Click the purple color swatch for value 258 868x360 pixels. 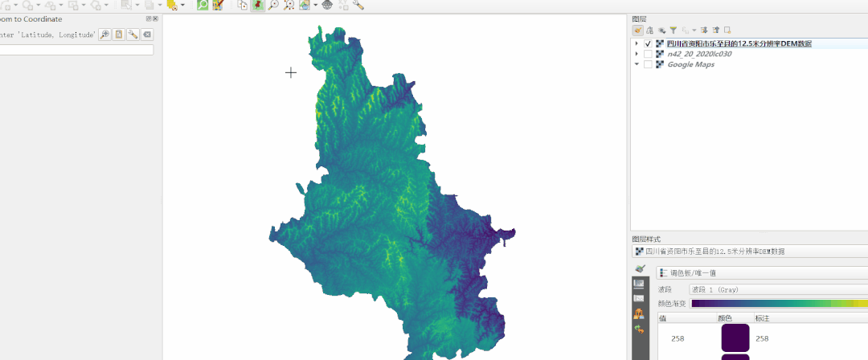[x=735, y=338]
